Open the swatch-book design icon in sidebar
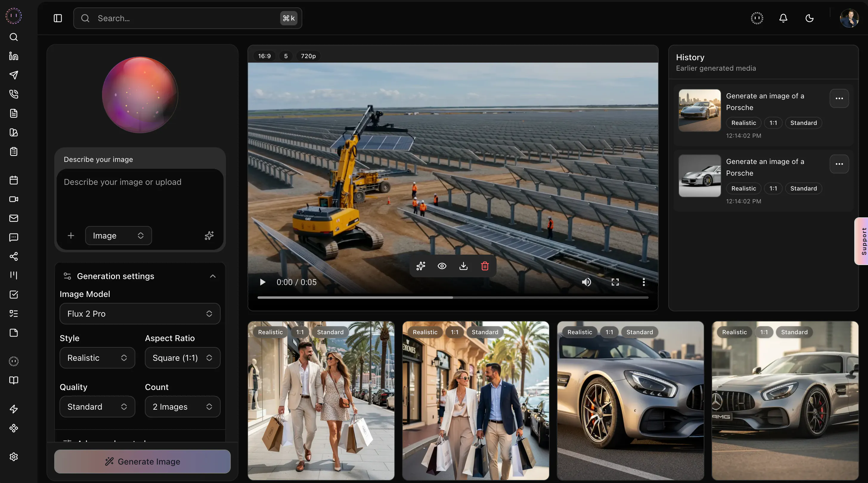 13,132
